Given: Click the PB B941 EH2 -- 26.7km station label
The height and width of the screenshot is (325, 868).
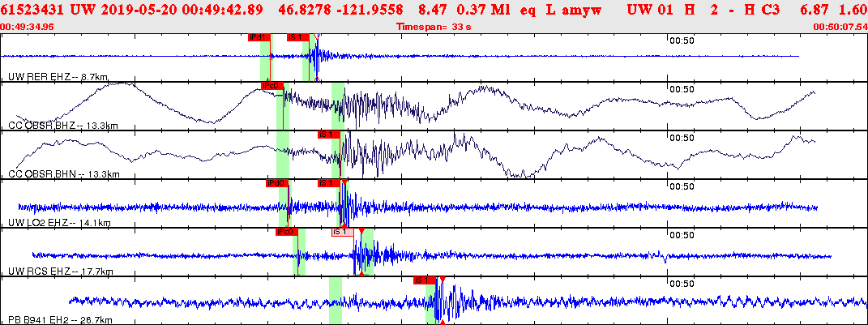Looking at the screenshot, I should pyautogui.click(x=60, y=321).
